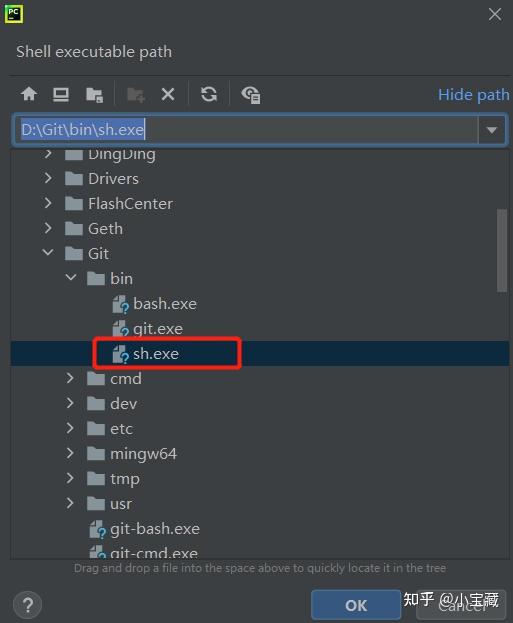Select the dev folder row

coord(260,404)
